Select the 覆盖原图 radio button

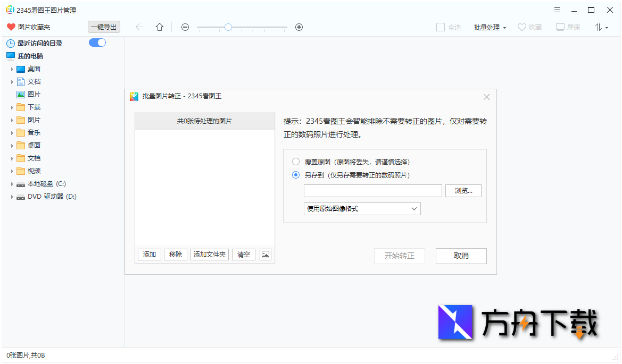(296, 162)
